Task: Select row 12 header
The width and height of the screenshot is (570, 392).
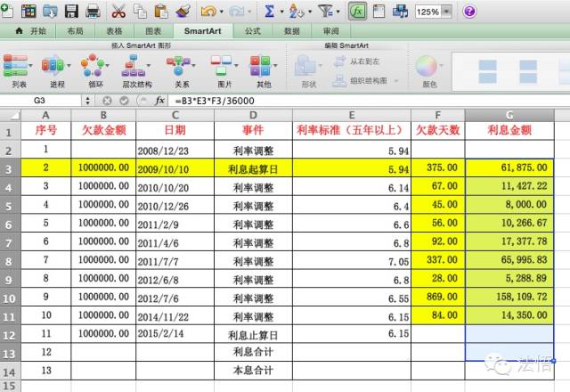Action: pos(10,335)
